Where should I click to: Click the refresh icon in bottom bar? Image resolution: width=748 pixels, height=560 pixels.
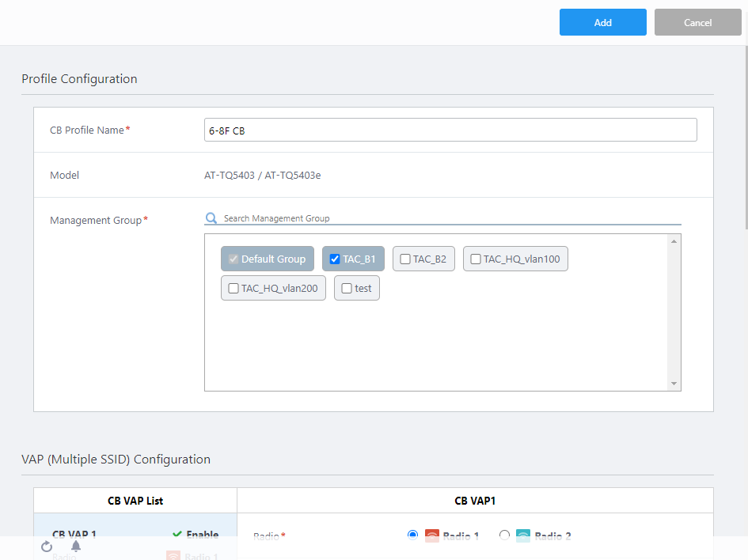tap(47, 547)
